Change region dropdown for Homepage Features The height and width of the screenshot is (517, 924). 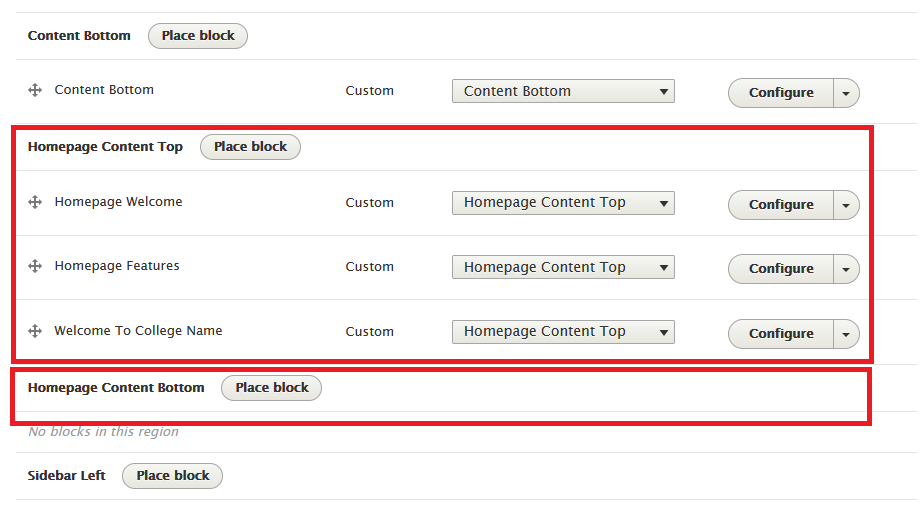coord(563,267)
